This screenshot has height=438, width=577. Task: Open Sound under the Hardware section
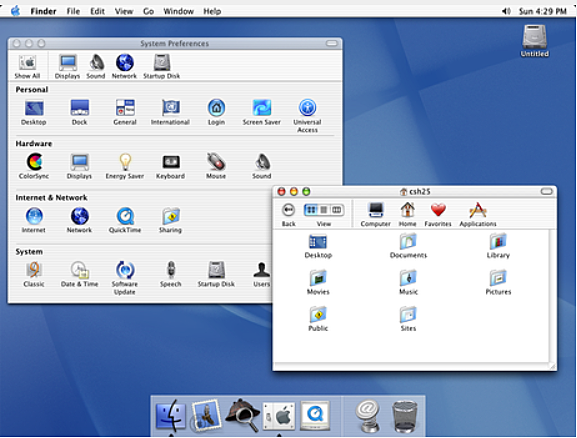coord(262,166)
